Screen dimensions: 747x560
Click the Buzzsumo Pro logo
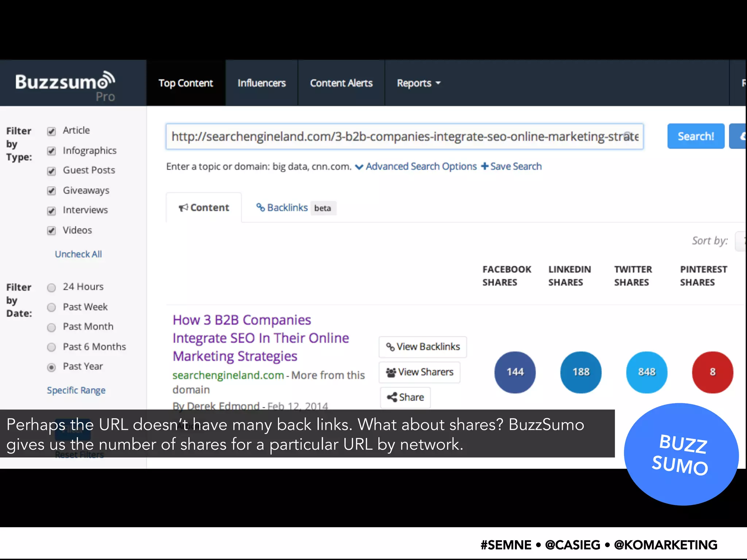click(x=65, y=86)
